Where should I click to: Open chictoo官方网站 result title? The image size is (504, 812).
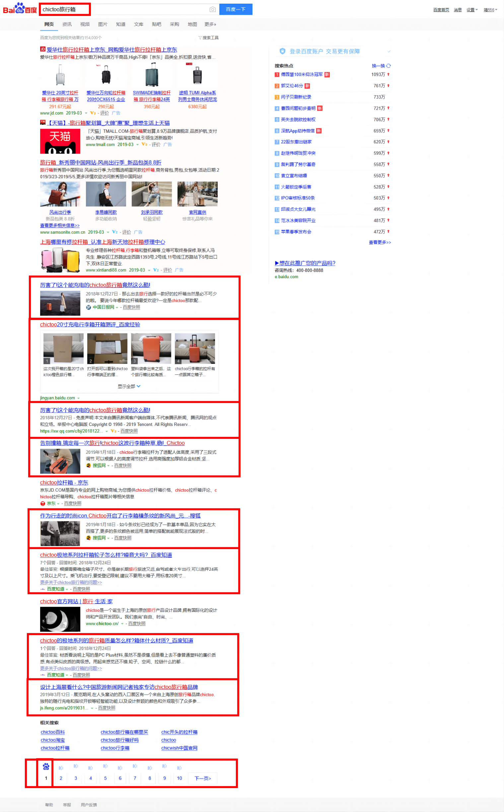76,601
